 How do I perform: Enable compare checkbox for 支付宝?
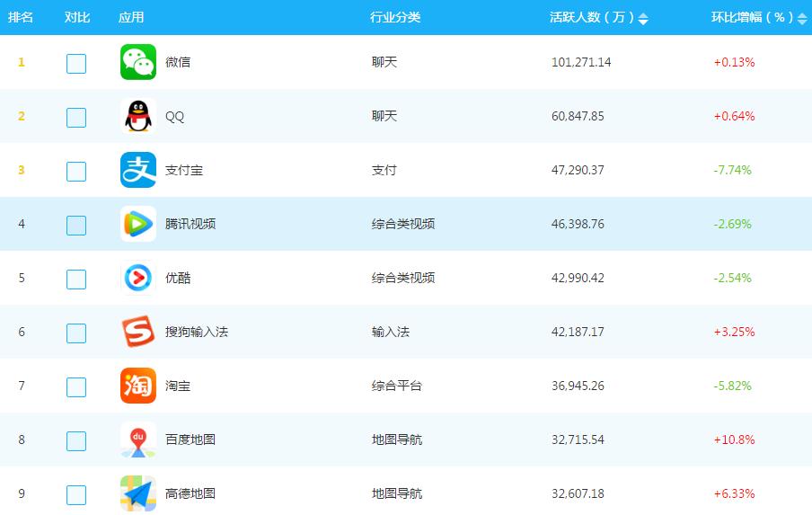[x=76, y=172]
